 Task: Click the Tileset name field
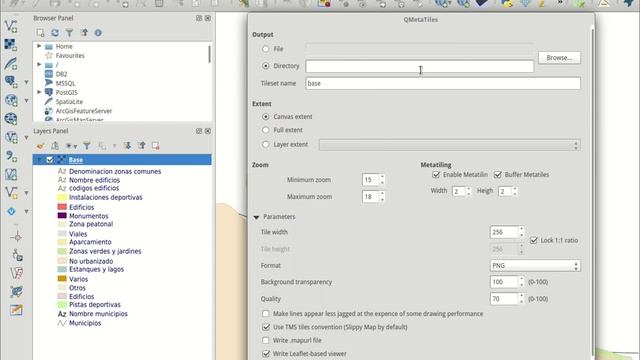click(x=443, y=83)
